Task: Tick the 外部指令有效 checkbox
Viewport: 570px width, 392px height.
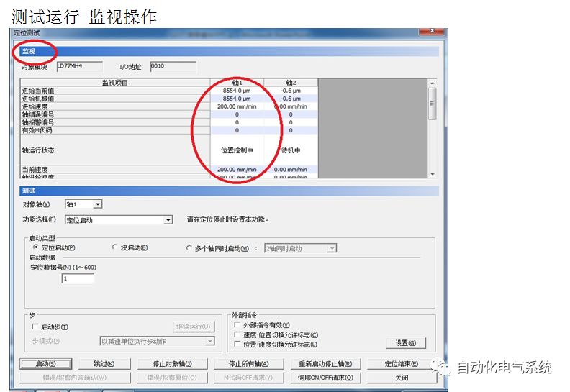Action: (x=238, y=325)
